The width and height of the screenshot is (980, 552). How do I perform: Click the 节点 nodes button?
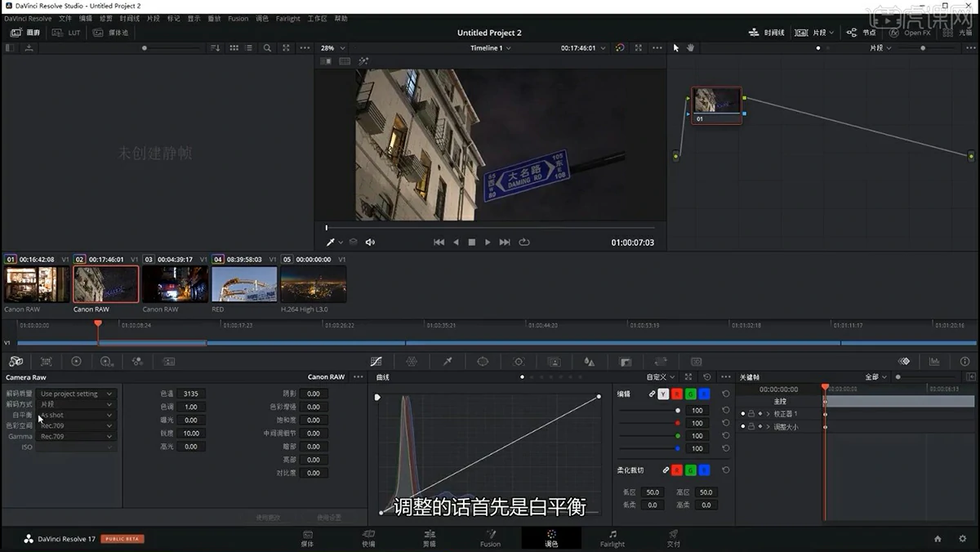tap(862, 33)
